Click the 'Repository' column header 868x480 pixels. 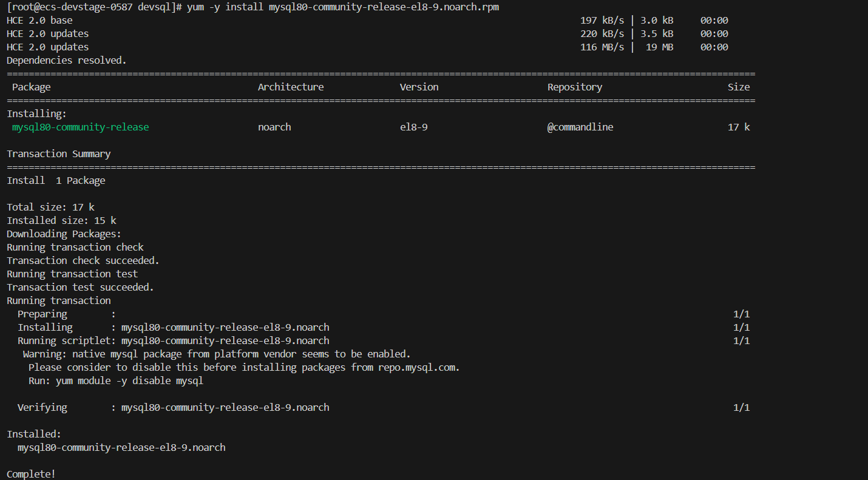click(x=574, y=87)
